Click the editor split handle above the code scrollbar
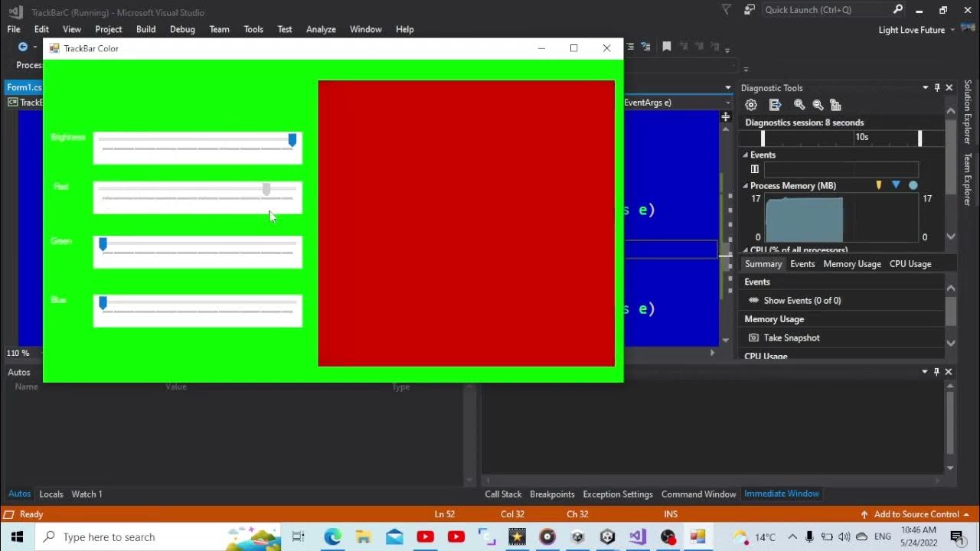 725,116
